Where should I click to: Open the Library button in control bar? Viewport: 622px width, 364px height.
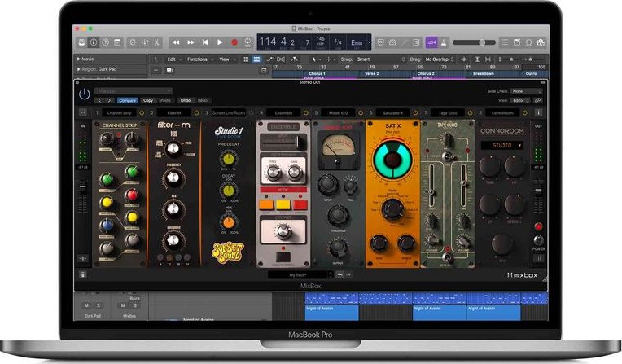point(81,42)
